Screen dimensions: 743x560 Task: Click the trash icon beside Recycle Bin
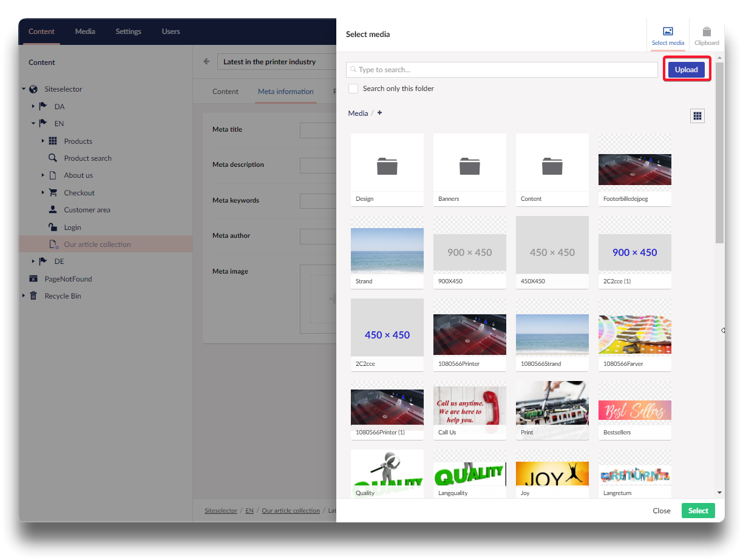tap(33, 296)
